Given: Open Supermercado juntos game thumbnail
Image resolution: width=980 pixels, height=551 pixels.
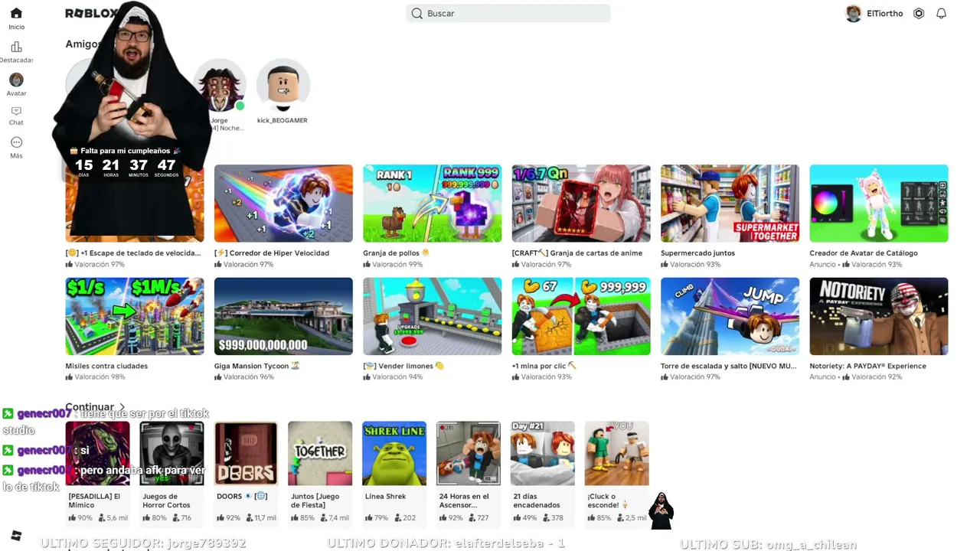Looking at the screenshot, I should pyautogui.click(x=730, y=204).
